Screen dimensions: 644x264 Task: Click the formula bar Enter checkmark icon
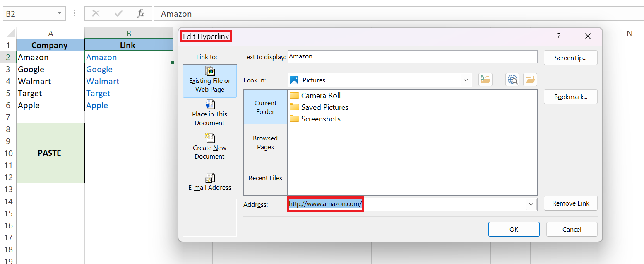tap(118, 14)
